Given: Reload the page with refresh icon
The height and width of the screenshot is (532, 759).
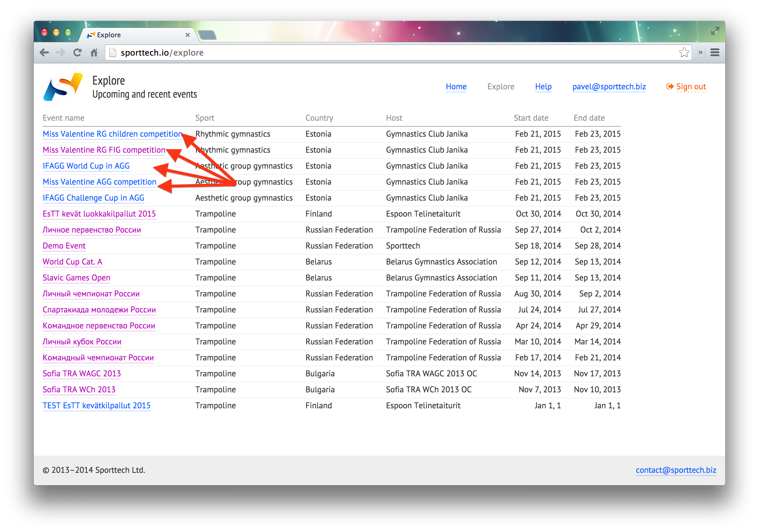Looking at the screenshot, I should 77,53.
